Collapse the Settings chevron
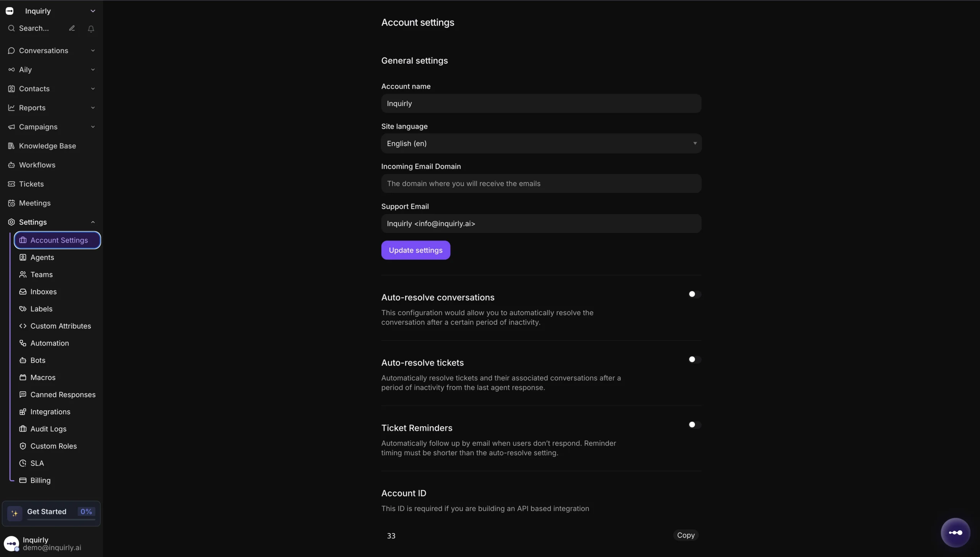Image resolution: width=980 pixels, height=557 pixels. (93, 222)
